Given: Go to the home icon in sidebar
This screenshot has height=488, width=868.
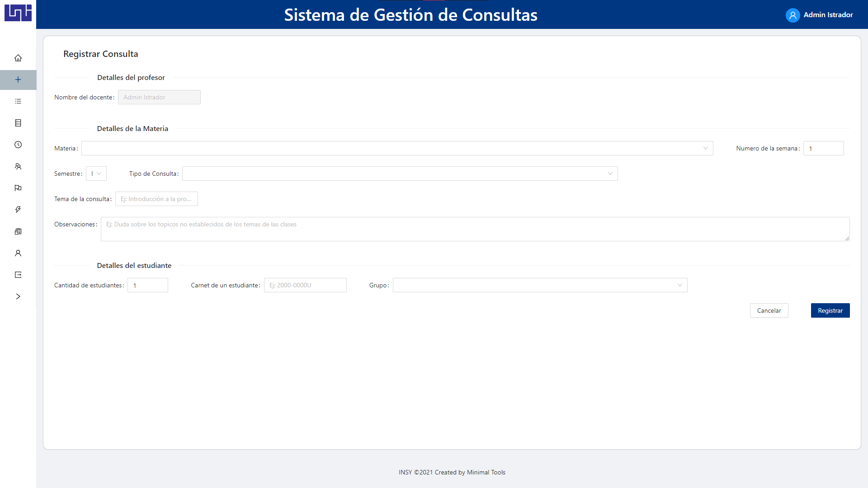Looking at the screenshot, I should tap(18, 58).
